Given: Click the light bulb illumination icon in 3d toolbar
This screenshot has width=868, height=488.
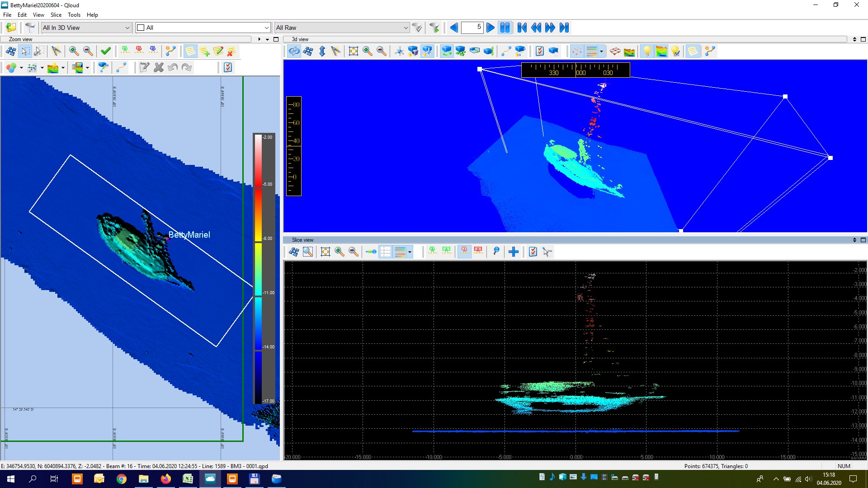Looking at the screenshot, I should pyautogui.click(x=647, y=51).
